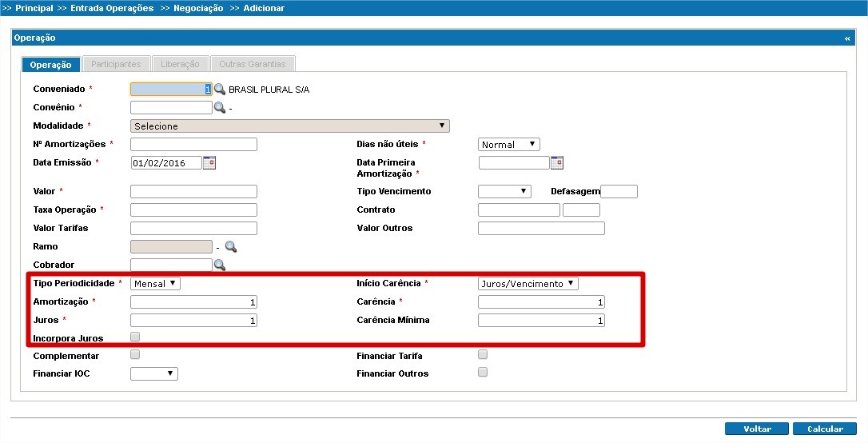Screen dimensions: 868x443
Task: Focus the Defasagem field
Action: (619, 192)
